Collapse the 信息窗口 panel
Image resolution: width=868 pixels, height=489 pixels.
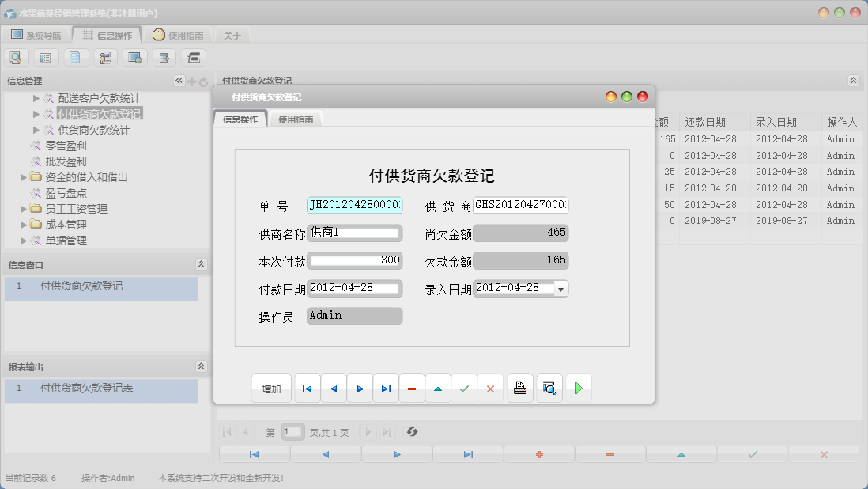tap(201, 264)
